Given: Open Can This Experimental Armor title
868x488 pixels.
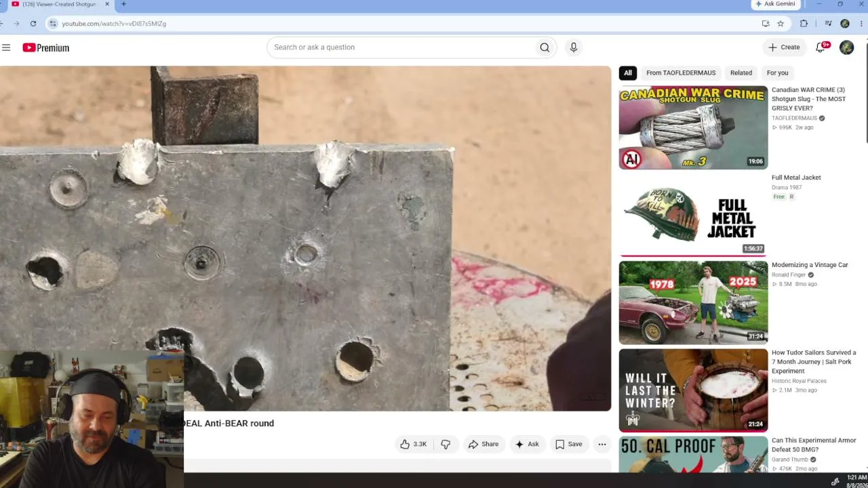Looking at the screenshot, I should tap(814, 445).
